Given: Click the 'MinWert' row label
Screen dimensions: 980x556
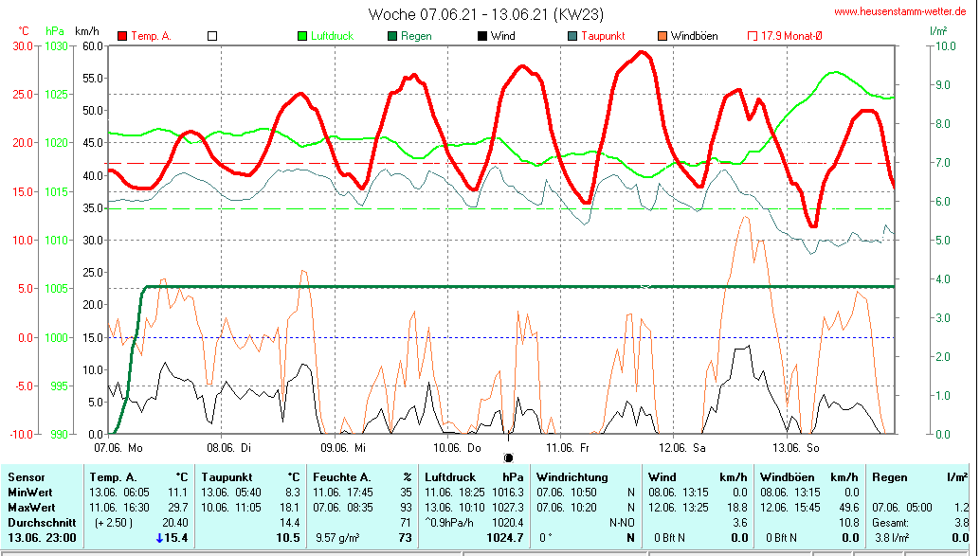Looking at the screenshot, I should 30,493.
